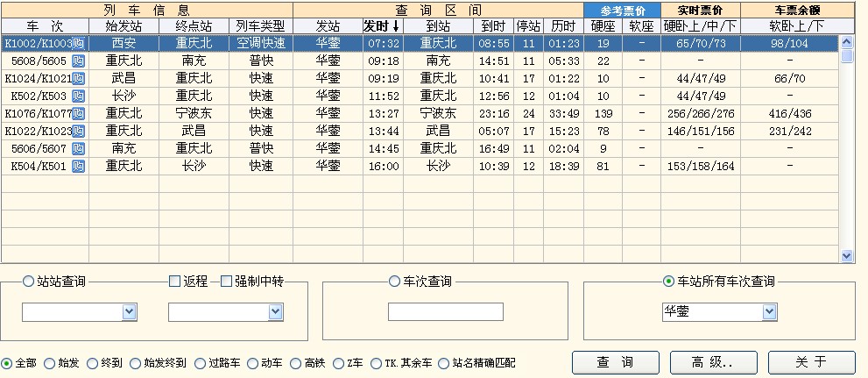Click the 终点站 column header
Screen dimensions: 868x378
(194, 26)
